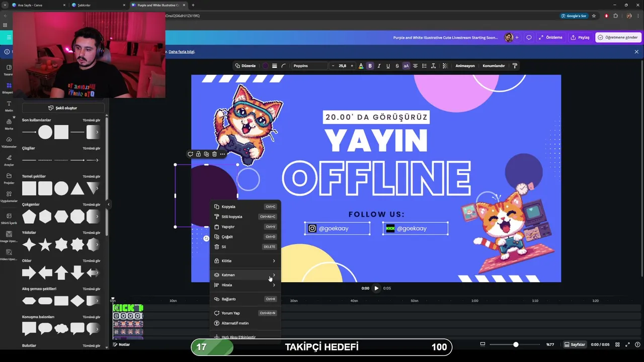Click the copy style paint roller icon

[515, 66]
